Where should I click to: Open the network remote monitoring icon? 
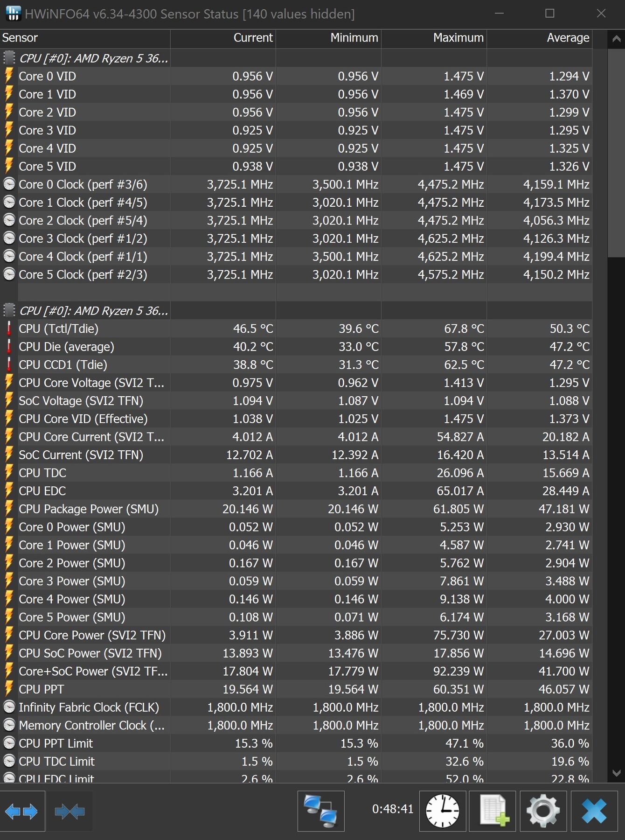(x=321, y=812)
